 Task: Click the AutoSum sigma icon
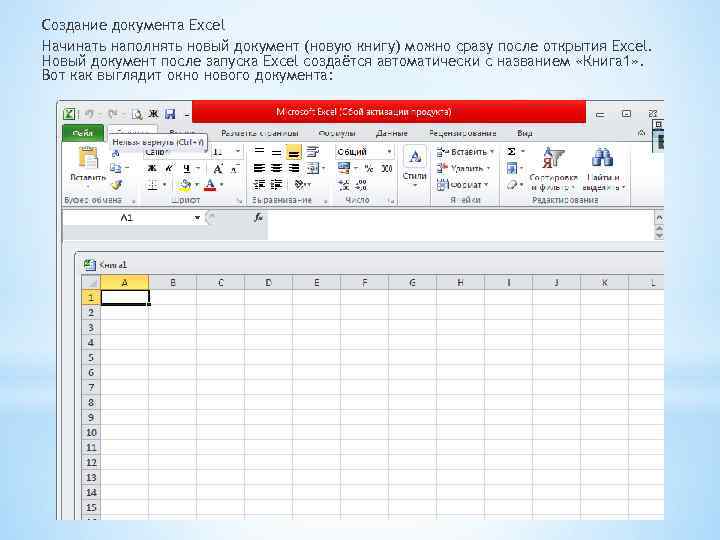(x=511, y=152)
